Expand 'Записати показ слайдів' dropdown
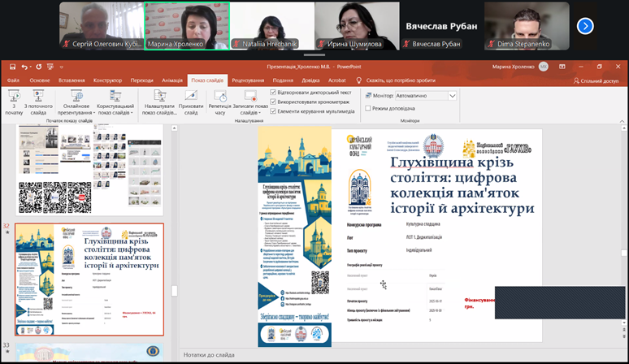Screen dimensions: 629x364 click(x=250, y=113)
